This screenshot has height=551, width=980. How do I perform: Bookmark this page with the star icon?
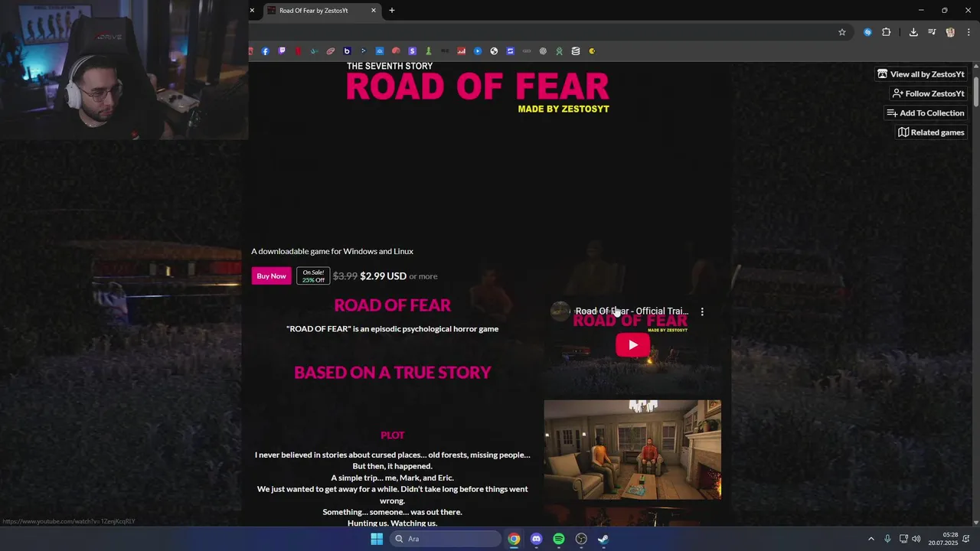coord(842,32)
